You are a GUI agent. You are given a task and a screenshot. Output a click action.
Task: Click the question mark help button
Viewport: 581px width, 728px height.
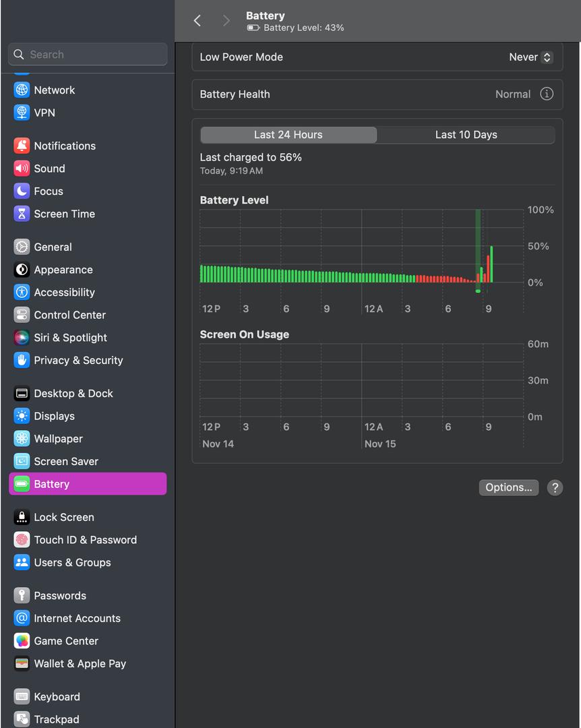pos(555,487)
